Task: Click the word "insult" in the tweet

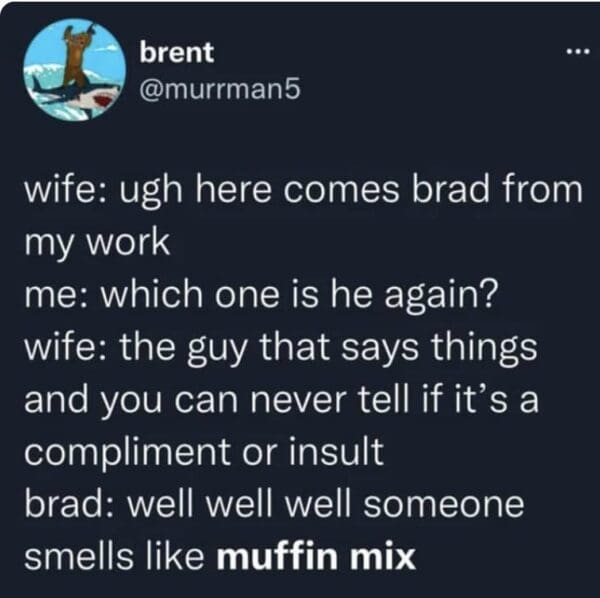Action: [x=336, y=451]
